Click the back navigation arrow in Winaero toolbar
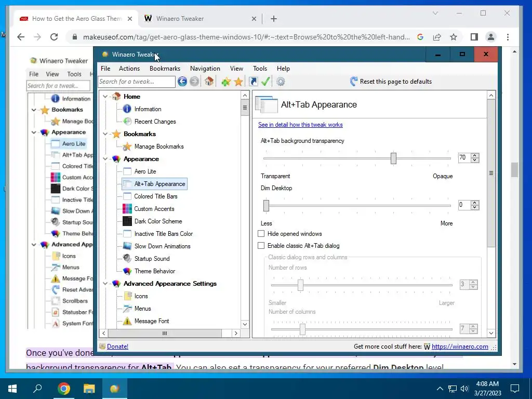 point(182,82)
